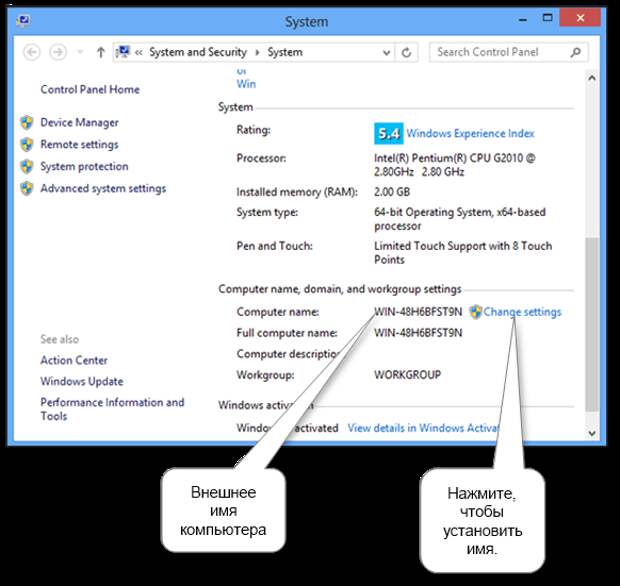The width and height of the screenshot is (620, 586).
Task: Click the breadcrumb double-chevron overflow
Action: point(139,52)
